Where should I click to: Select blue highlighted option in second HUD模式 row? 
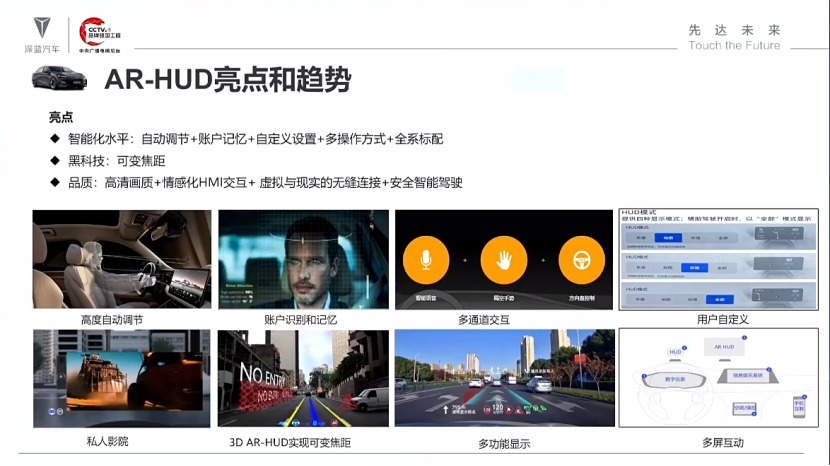(694, 268)
